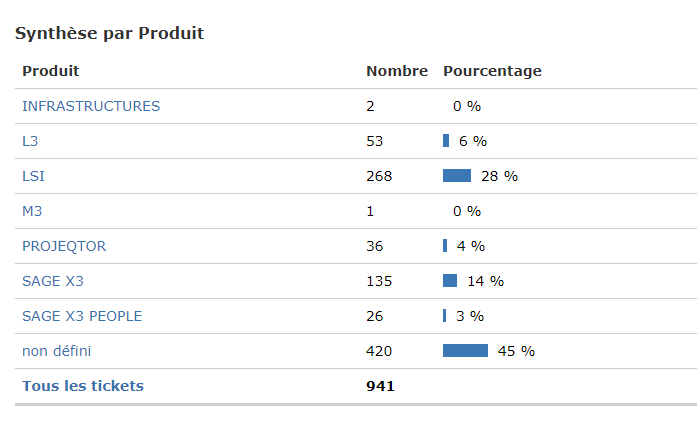Click the LSI 28% percentage bar
697x421 pixels.
pyautogui.click(x=457, y=176)
